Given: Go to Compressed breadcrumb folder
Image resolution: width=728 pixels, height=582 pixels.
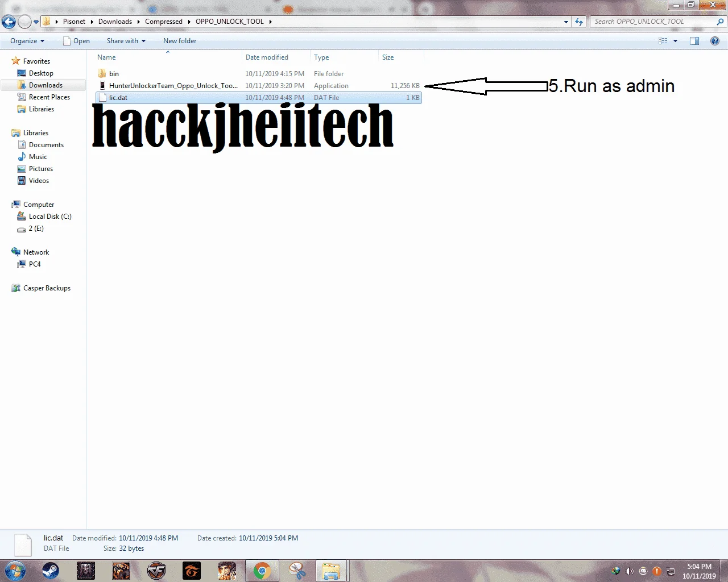Looking at the screenshot, I should coord(164,22).
